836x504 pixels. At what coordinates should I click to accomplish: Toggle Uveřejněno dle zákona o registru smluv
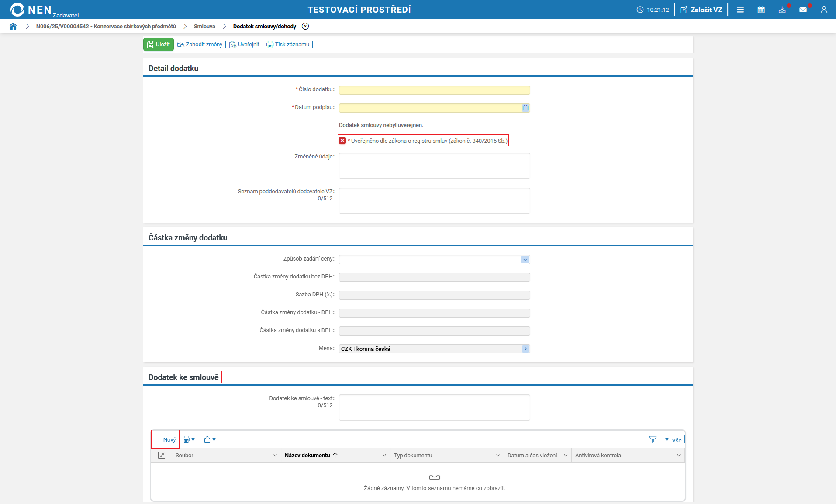tap(342, 141)
